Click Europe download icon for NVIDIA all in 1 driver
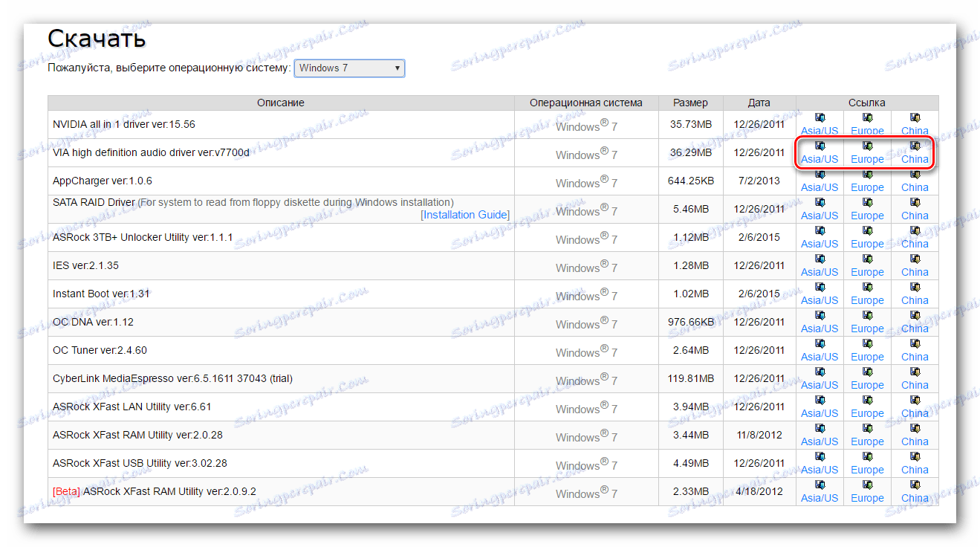 (867, 117)
